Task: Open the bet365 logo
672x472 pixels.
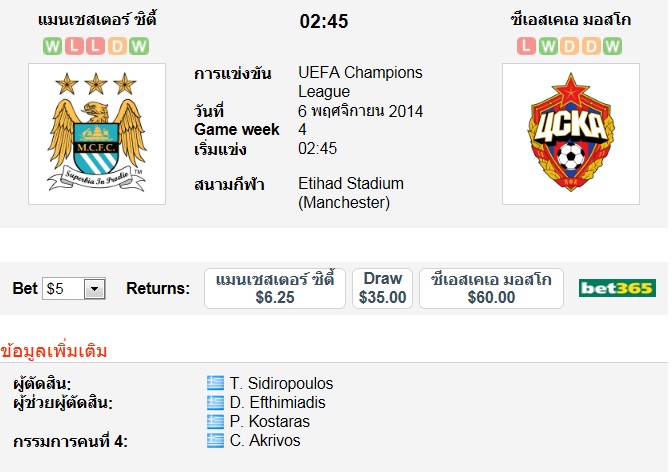Action: coord(617,288)
